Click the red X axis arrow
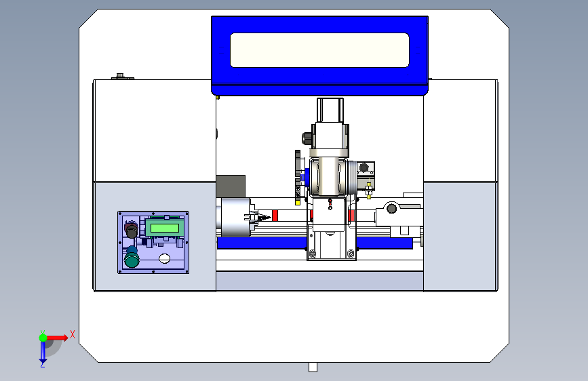 tap(58, 338)
